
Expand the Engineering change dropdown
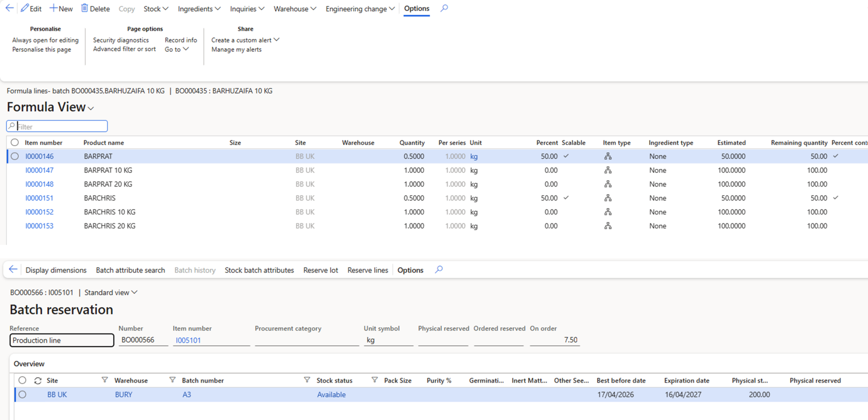(x=360, y=9)
